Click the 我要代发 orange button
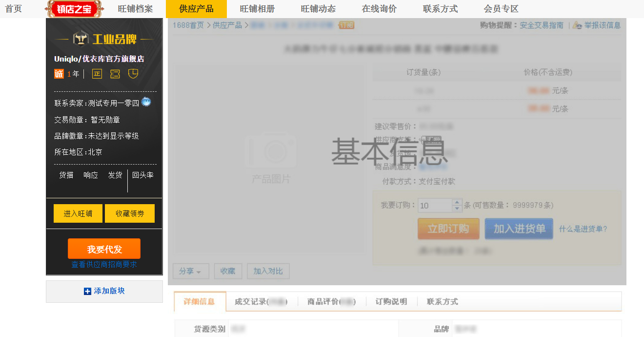 pyautogui.click(x=104, y=249)
